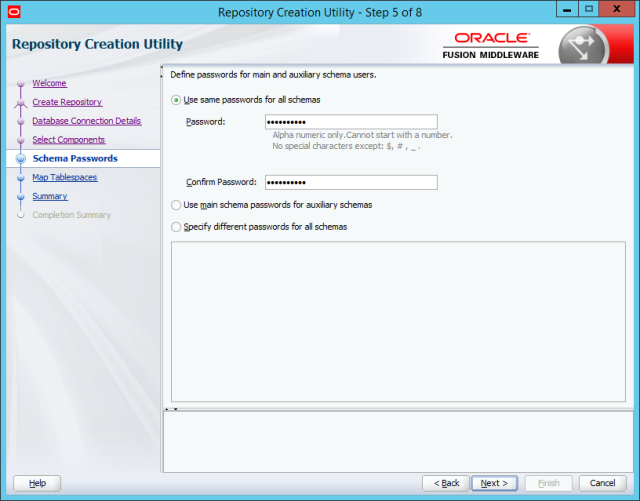The width and height of the screenshot is (640, 501).
Task: Go to the Welcome step
Action: pyautogui.click(x=49, y=83)
